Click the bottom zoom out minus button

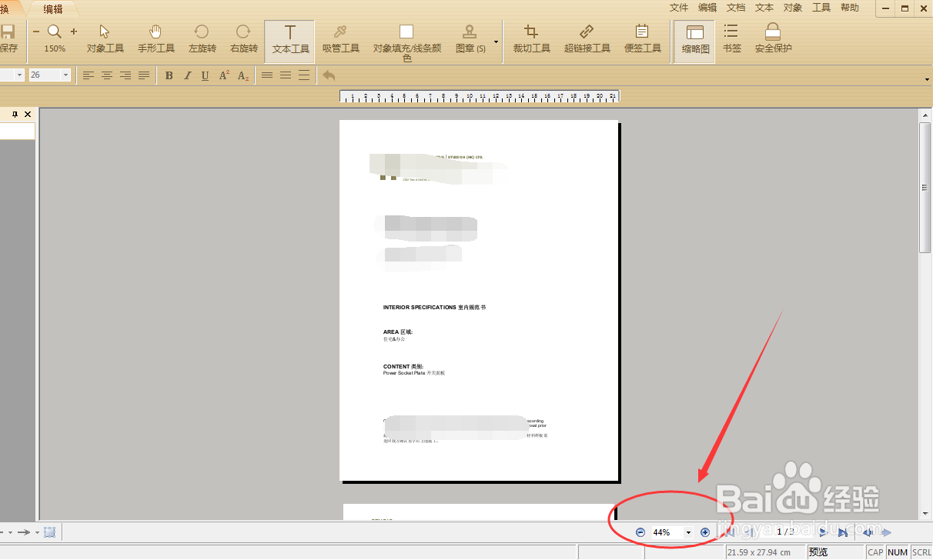[640, 532]
